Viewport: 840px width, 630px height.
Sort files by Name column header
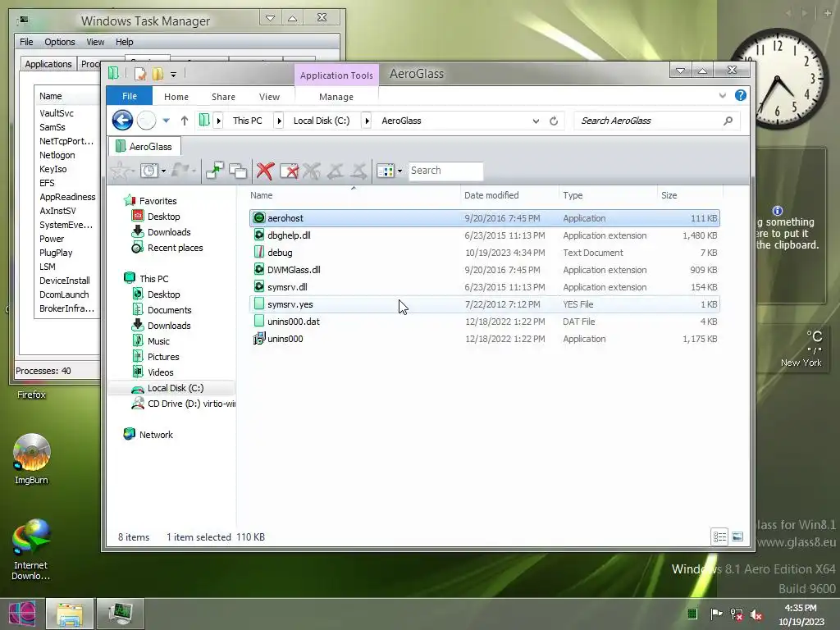[354, 195]
